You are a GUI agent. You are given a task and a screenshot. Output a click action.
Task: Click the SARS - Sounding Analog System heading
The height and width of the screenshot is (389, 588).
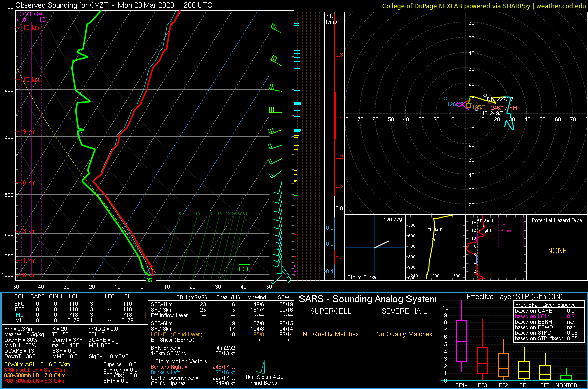coord(368,299)
